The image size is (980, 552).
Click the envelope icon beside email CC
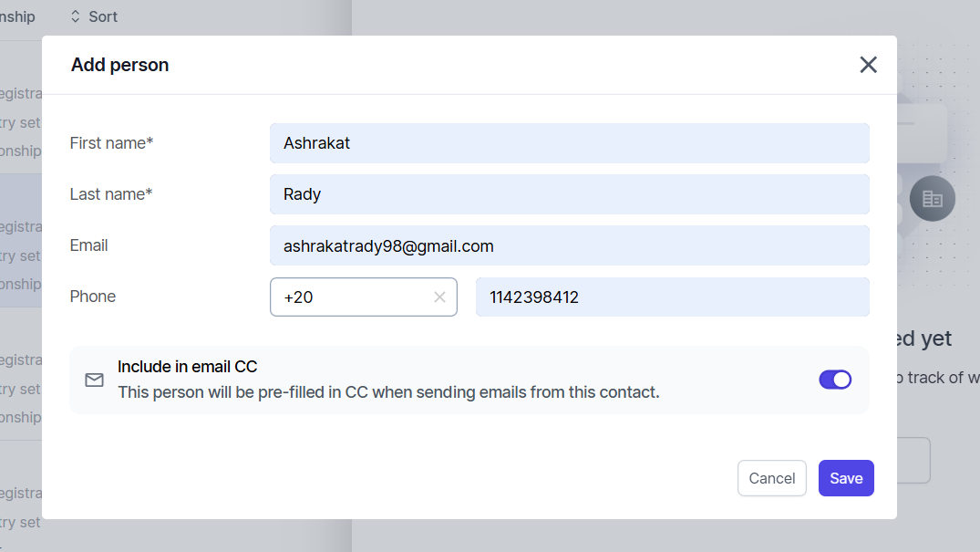point(95,380)
